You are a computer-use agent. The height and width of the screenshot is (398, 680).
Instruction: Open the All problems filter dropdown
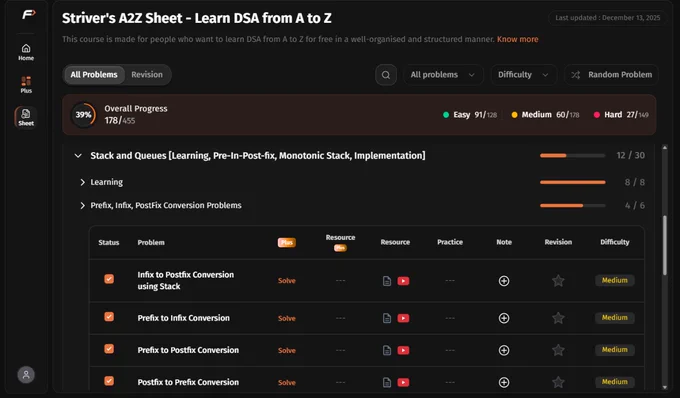(443, 75)
